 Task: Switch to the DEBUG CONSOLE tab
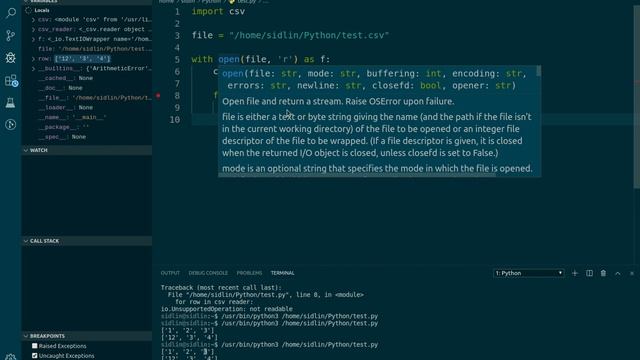point(208,273)
